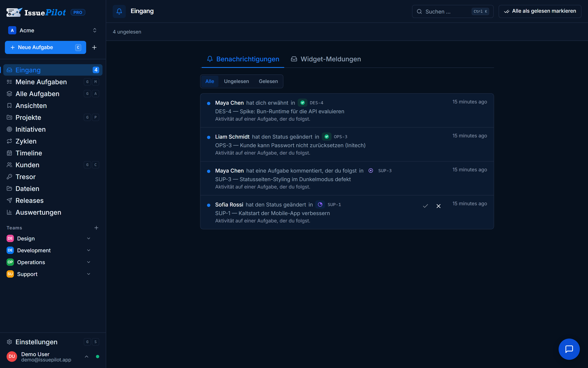Expand the Development team
The width and height of the screenshot is (588, 368).
(x=89, y=250)
